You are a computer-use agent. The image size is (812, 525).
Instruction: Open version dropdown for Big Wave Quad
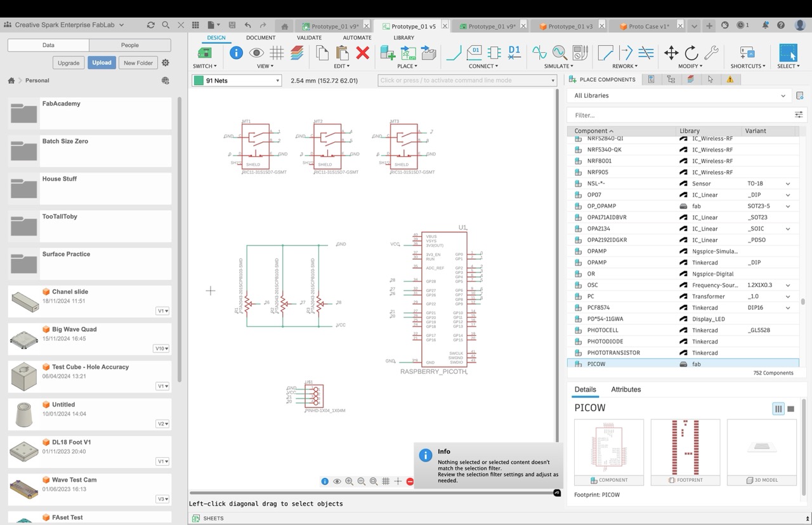161,349
